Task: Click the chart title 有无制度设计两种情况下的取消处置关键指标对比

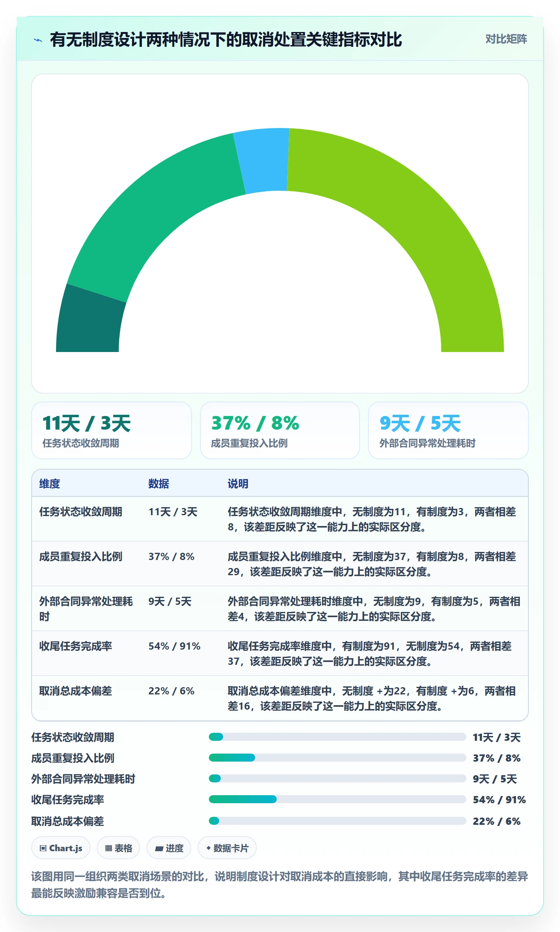Action: 226,40
